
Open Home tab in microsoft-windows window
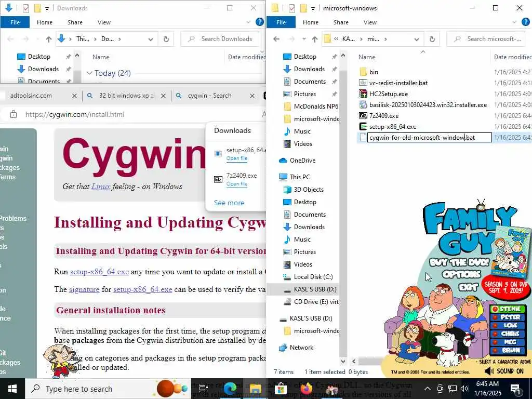pos(311,22)
